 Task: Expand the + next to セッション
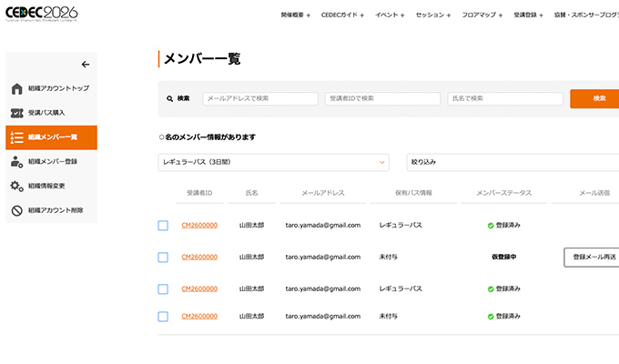point(449,15)
